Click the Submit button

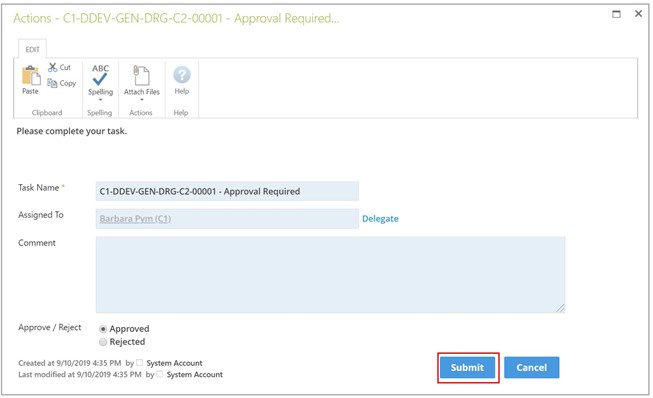pyautogui.click(x=467, y=367)
